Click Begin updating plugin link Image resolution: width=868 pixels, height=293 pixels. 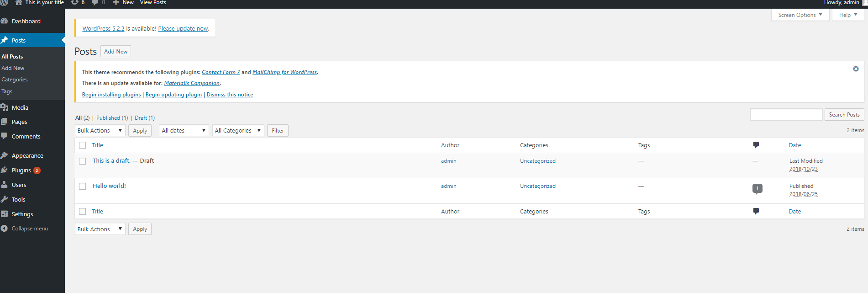[174, 95]
